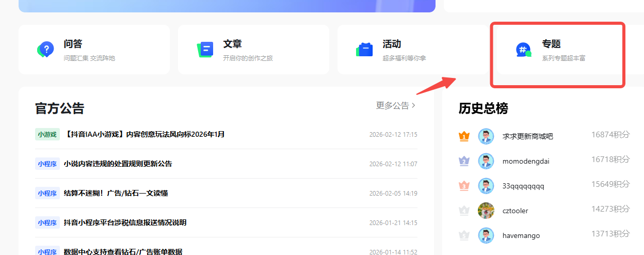Open the 专题 section card title

click(x=551, y=44)
